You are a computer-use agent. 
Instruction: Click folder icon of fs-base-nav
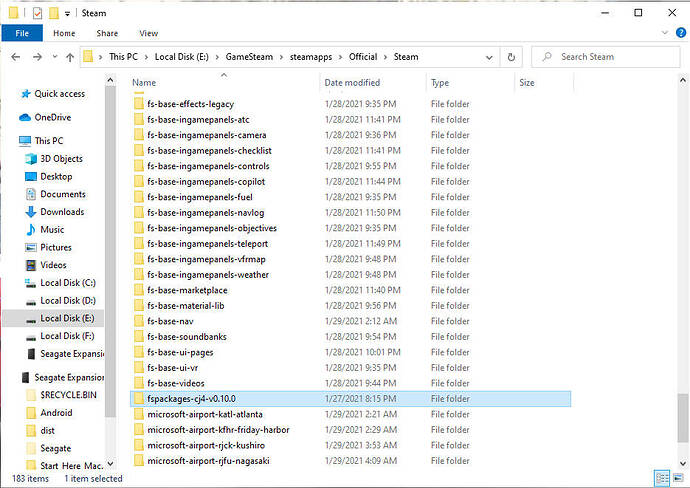[x=139, y=321]
